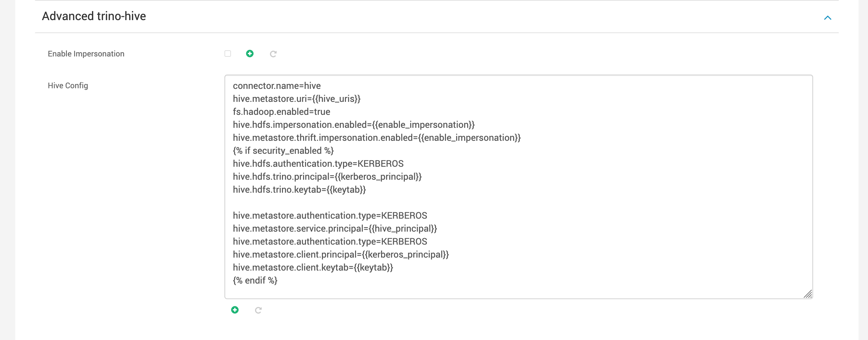Collapse the Advanced trino-hive section chevron
Image resolution: width=868 pixels, height=340 pixels.
[828, 18]
